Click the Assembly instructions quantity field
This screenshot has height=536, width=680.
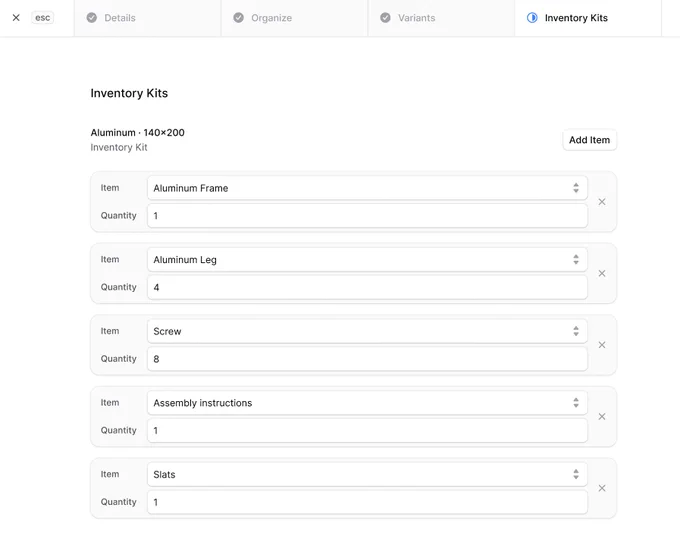367,430
